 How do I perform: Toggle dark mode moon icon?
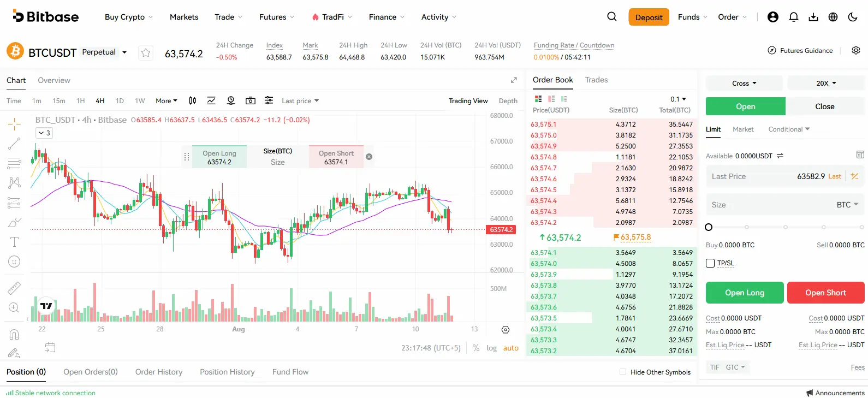(x=853, y=17)
